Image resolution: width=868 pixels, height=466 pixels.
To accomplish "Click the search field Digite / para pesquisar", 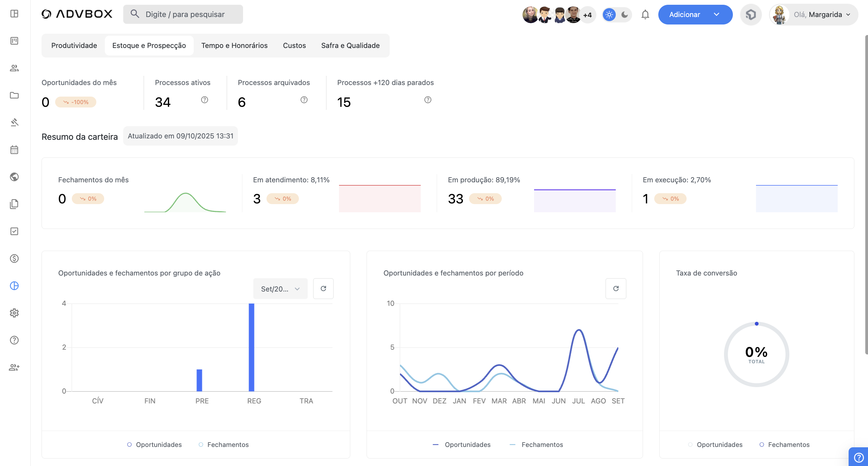I will [x=184, y=14].
